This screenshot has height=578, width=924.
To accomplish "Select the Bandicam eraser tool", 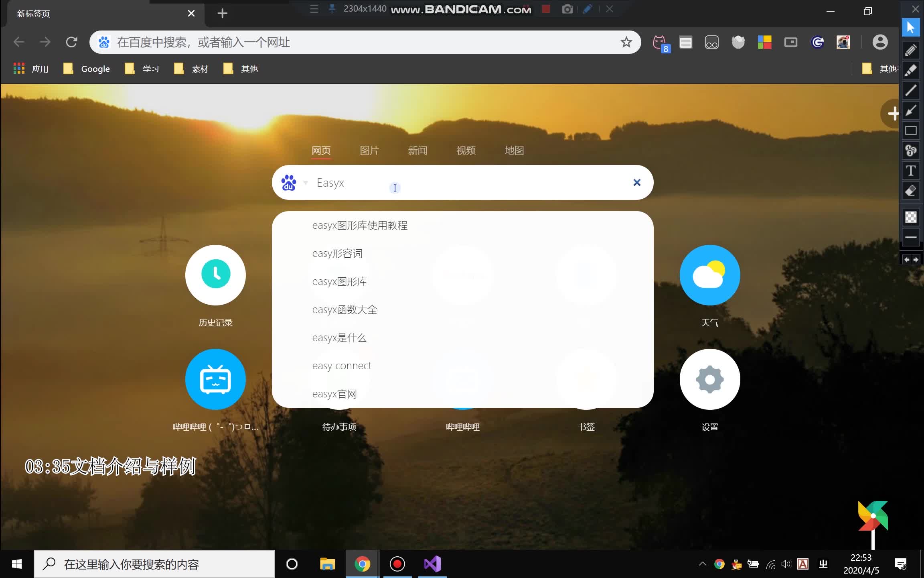I will [911, 191].
